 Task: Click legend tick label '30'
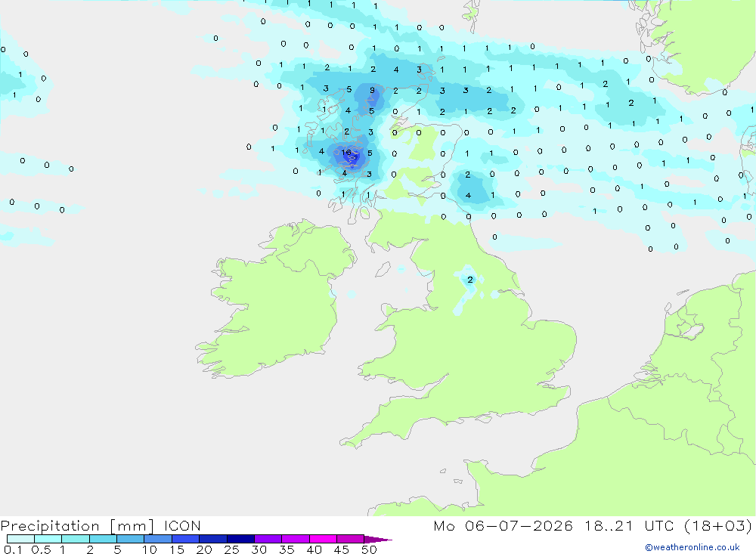[x=259, y=549]
